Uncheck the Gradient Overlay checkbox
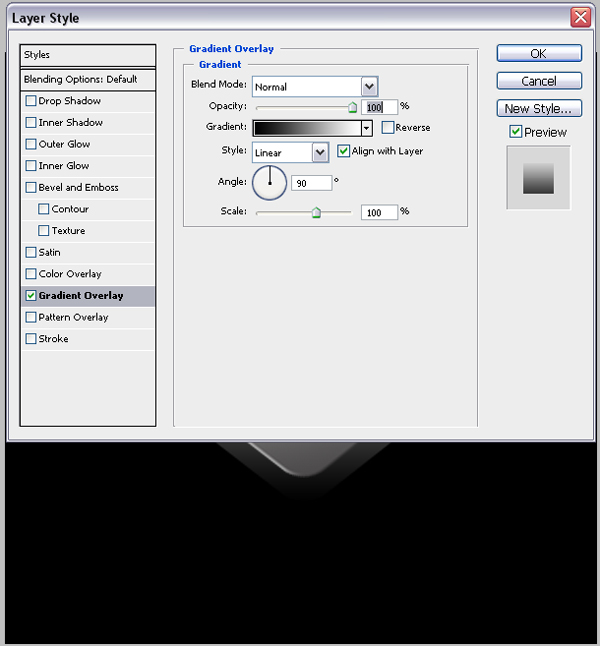600x646 pixels. click(31, 295)
